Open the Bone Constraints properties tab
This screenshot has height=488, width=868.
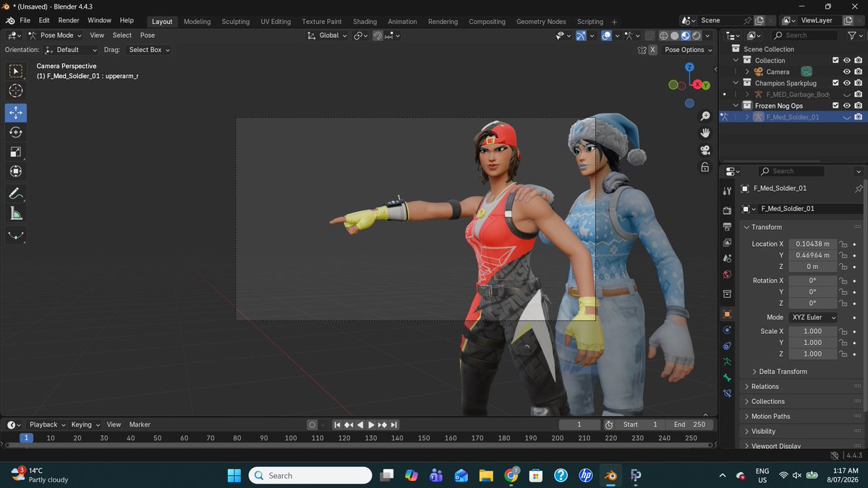[x=727, y=393]
